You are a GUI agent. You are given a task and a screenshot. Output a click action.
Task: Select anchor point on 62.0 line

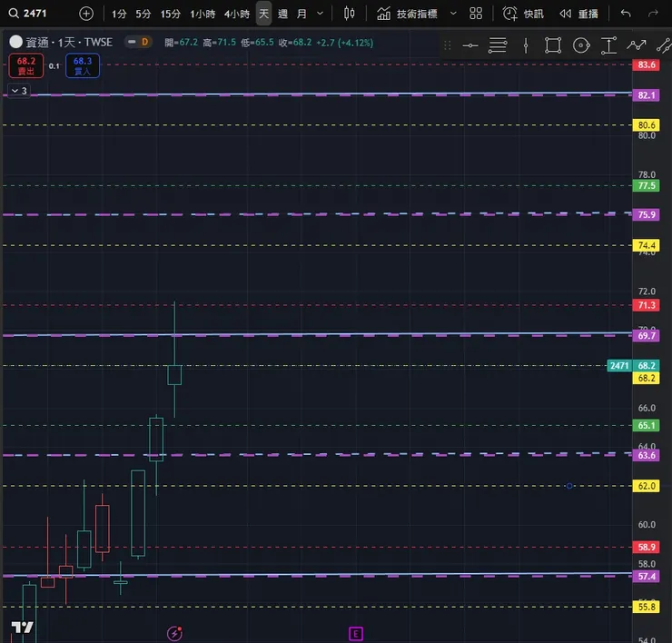(x=569, y=486)
